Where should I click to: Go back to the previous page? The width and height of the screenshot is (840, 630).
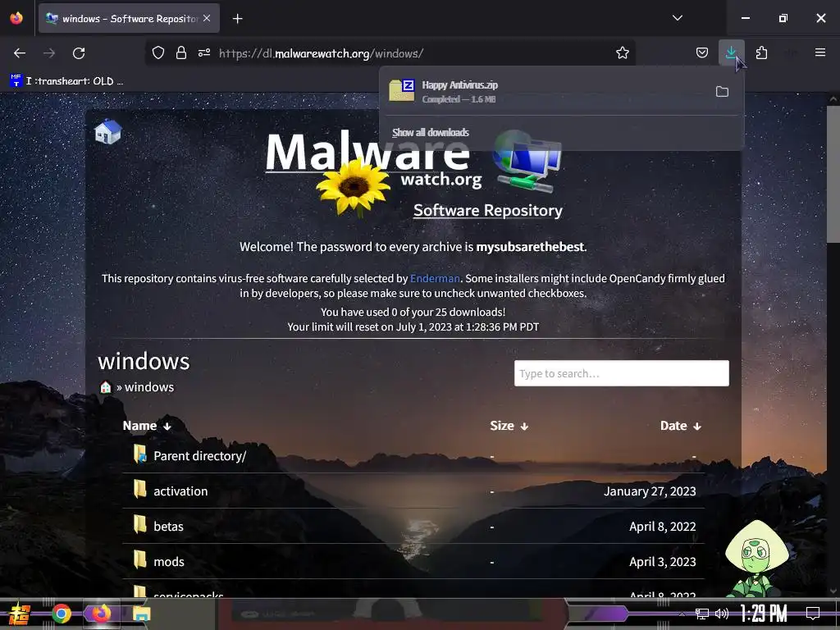(20, 53)
